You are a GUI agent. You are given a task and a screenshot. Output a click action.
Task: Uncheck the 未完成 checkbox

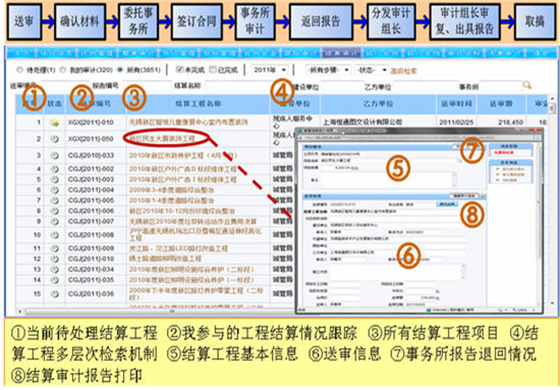point(180,69)
